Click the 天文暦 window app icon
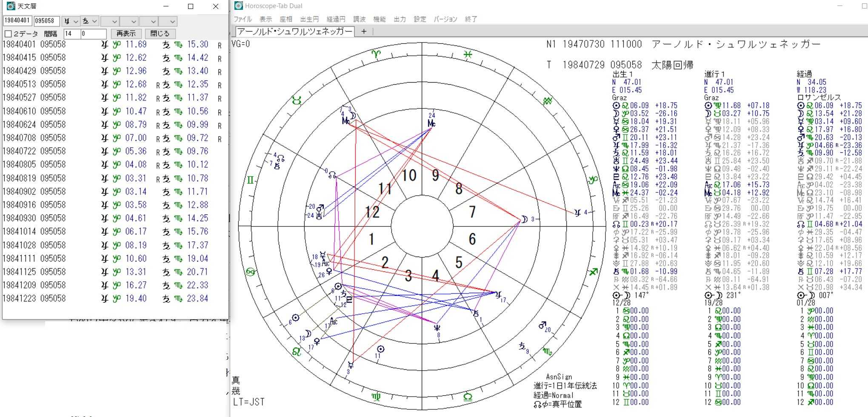This screenshot has width=868, height=417. pyautogui.click(x=11, y=6)
